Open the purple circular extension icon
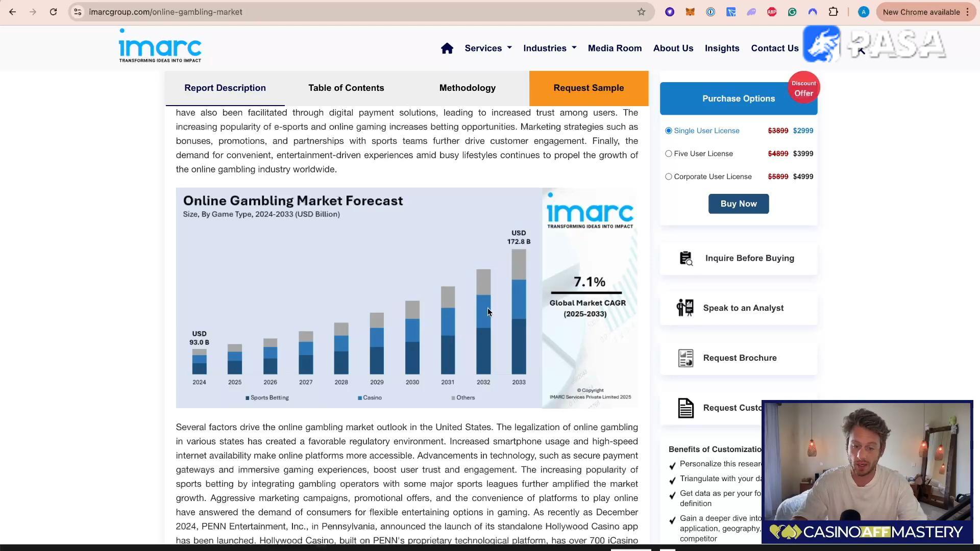The width and height of the screenshot is (980, 551). [670, 12]
